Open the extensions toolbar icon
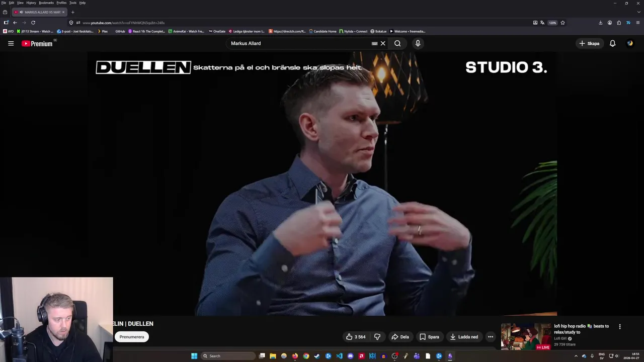 tap(619, 23)
